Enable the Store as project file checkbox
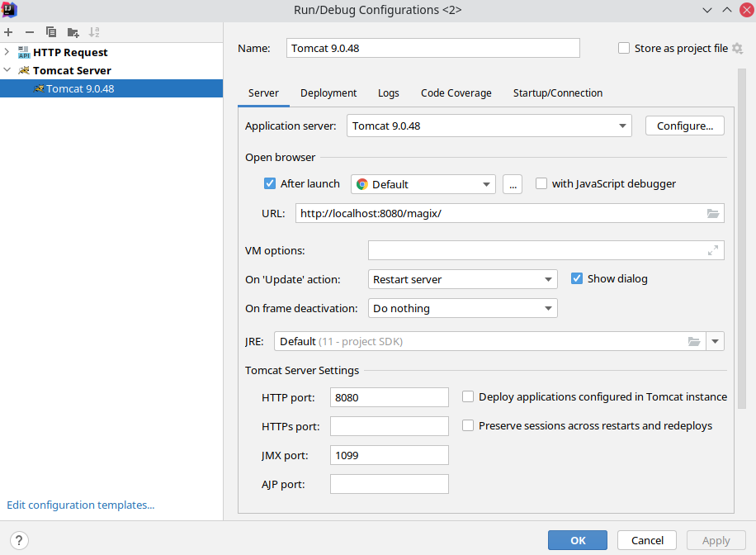756x555 pixels. (624, 48)
